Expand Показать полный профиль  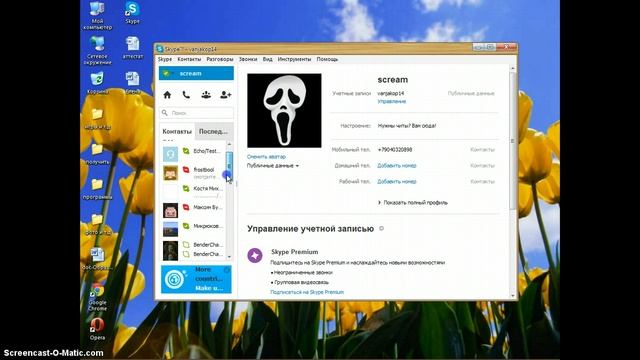(x=413, y=202)
